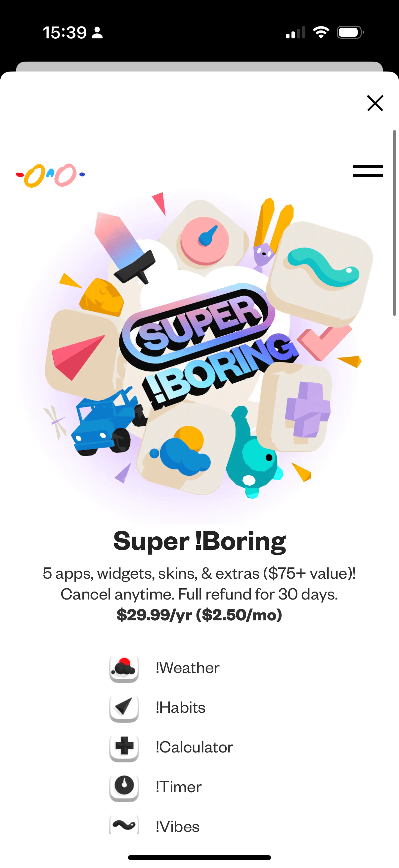Open the hamburger navigation menu
This screenshot has height=868, width=399.
click(x=368, y=171)
